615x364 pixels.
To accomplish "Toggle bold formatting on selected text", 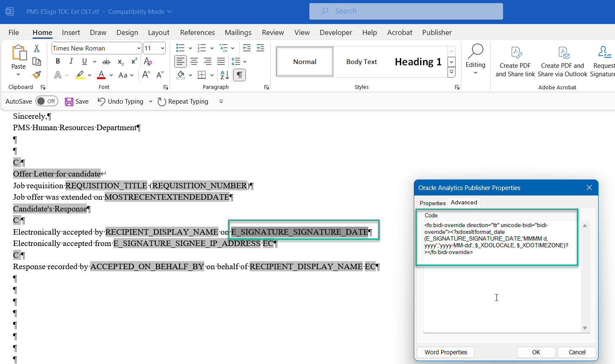I will (57, 62).
